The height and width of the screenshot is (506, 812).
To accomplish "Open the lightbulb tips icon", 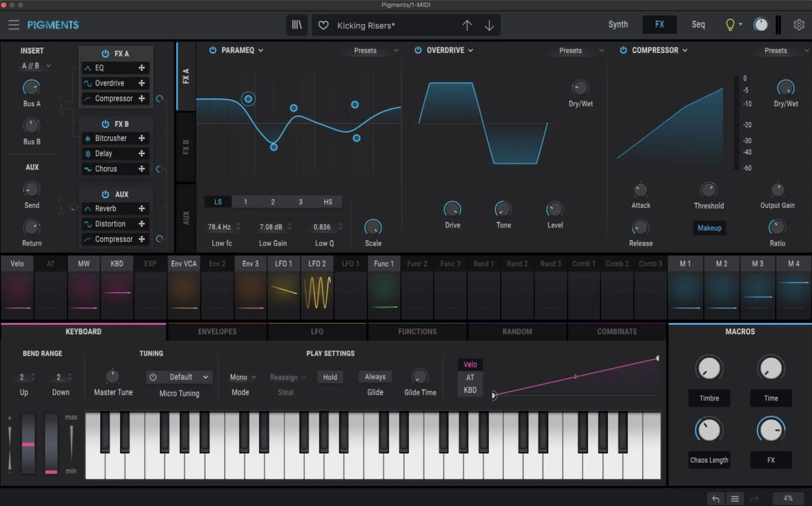I will tap(730, 25).
